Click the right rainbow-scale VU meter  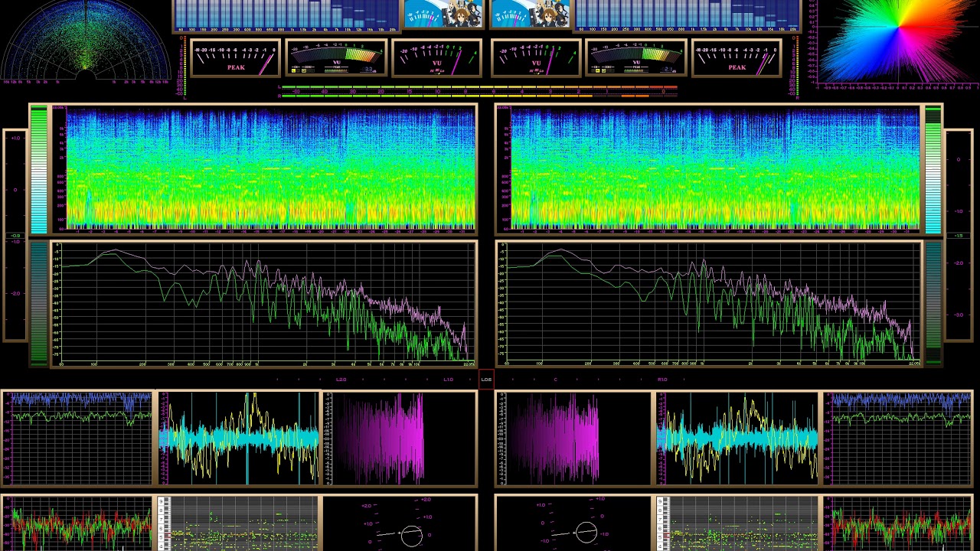coord(636,59)
